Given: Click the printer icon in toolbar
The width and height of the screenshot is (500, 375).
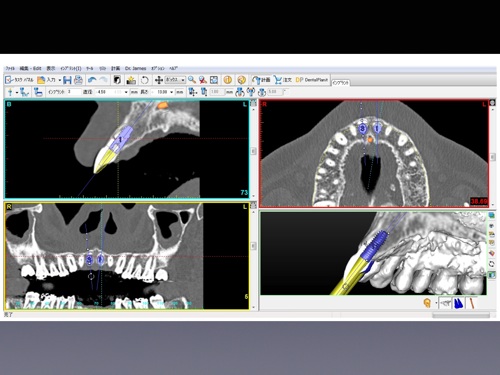Looking at the screenshot, I should (x=78, y=80).
